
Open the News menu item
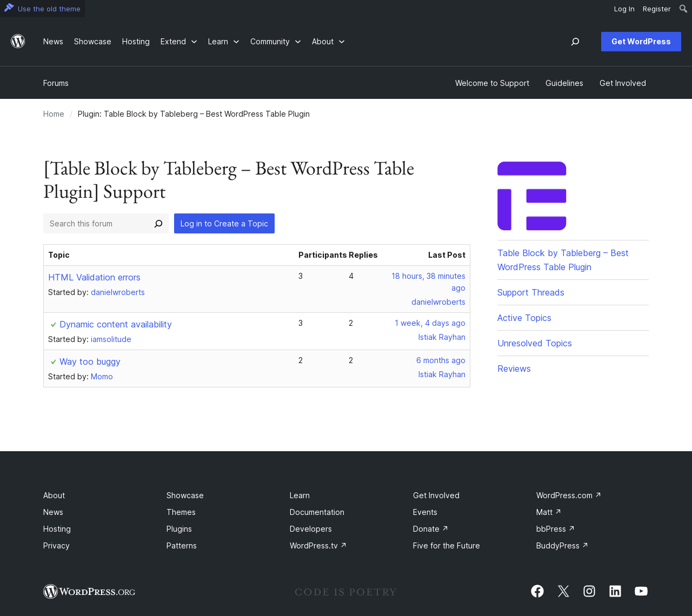(x=53, y=42)
